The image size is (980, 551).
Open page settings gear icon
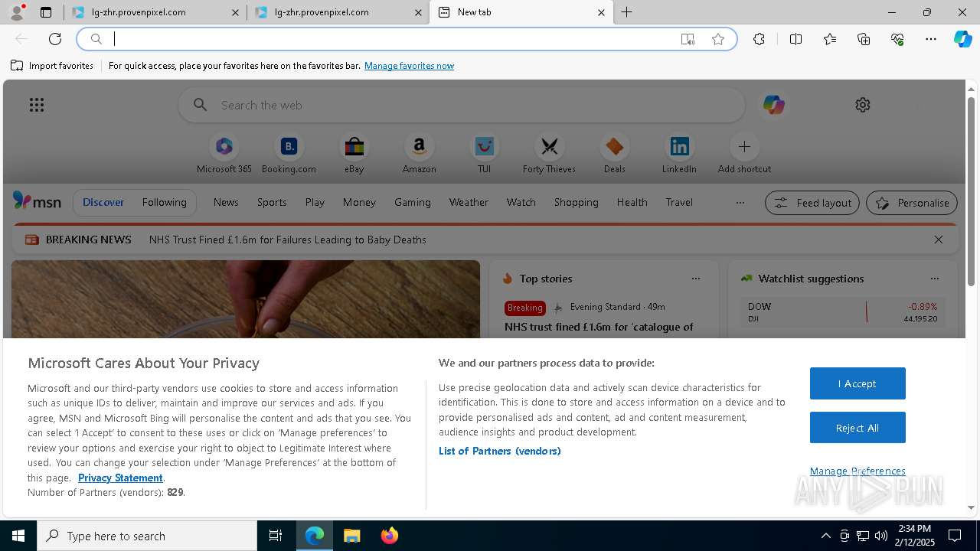coord(863,105)
